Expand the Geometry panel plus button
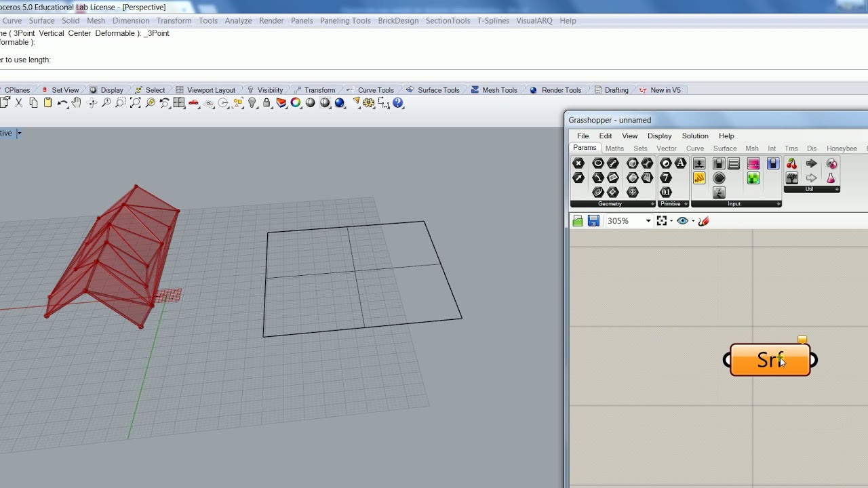 [652, 204]
